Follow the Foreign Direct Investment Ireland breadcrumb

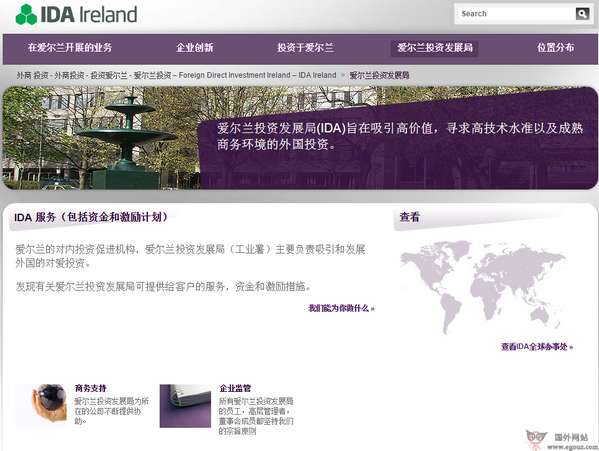(x=176, y=75)
